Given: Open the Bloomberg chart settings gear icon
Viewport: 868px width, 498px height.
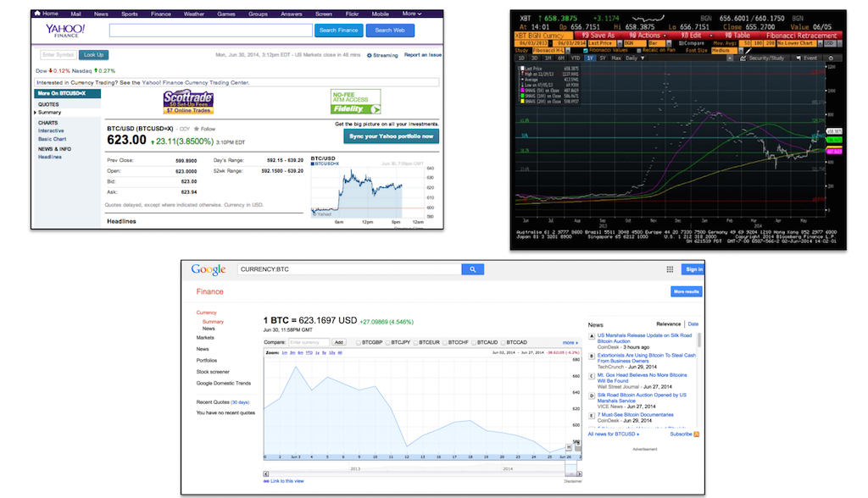Looking at the screenshot, I should (831, 58).
